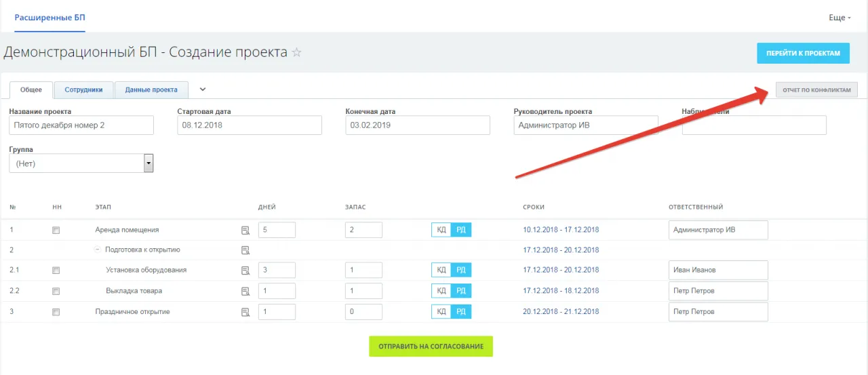Viewport: 868px width, 375px height.
Task: Collapse the Подготовка к открытию stage group
Action: 98,250
